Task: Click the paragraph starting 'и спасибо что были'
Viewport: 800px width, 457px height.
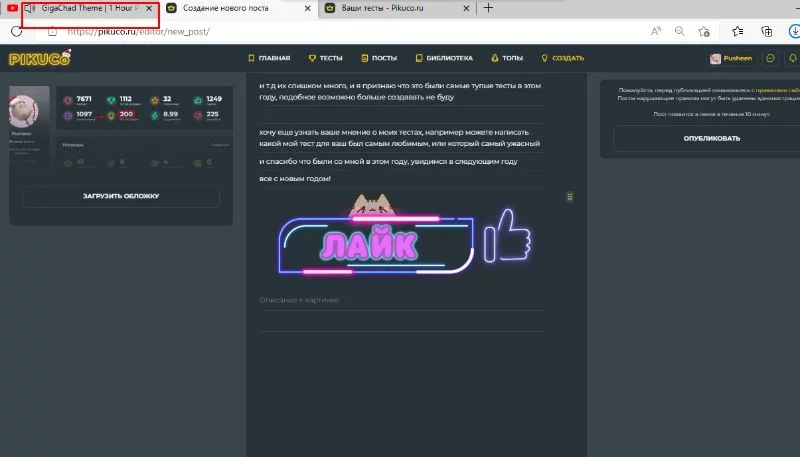Action: (388, 161)
